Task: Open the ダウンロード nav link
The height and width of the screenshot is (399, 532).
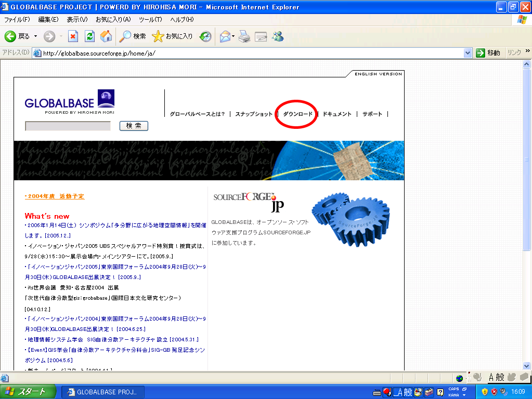Action: pos(297,114)
